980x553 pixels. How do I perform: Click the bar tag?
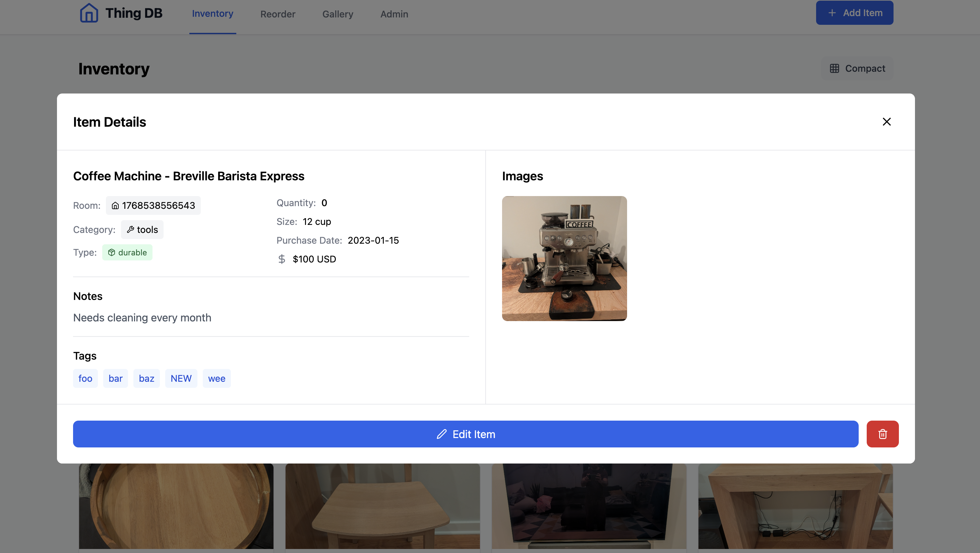tap(116, 378)
